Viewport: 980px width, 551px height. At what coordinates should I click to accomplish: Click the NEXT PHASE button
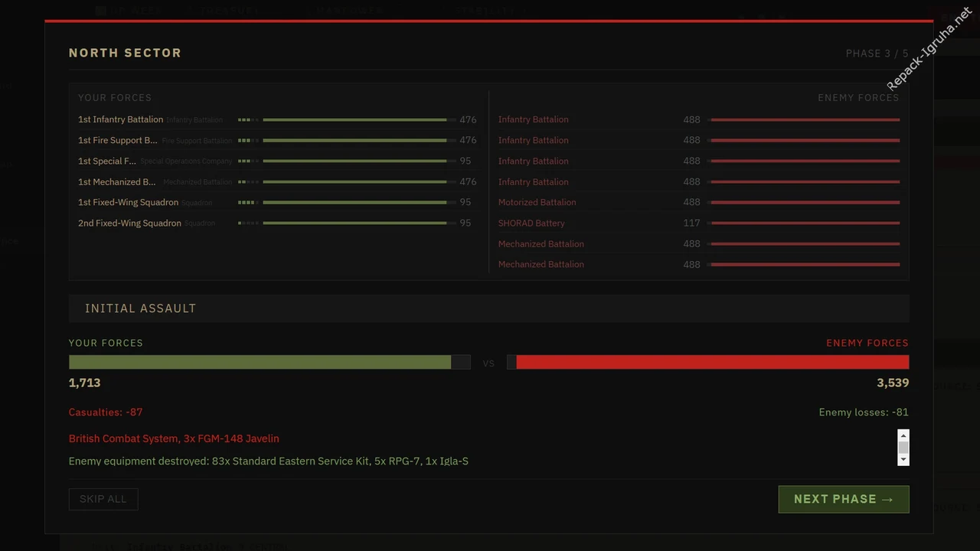844,499
